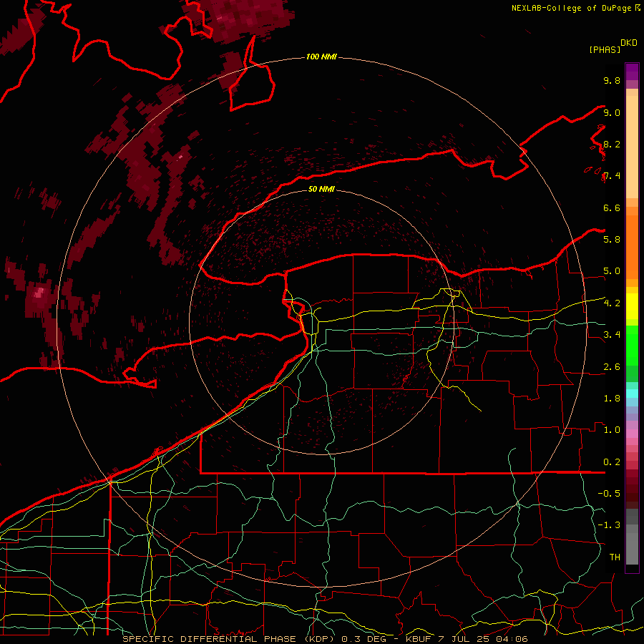Screen dimensions: 644x644
Task: Click the -1.3 scale value
Action: 609,525
